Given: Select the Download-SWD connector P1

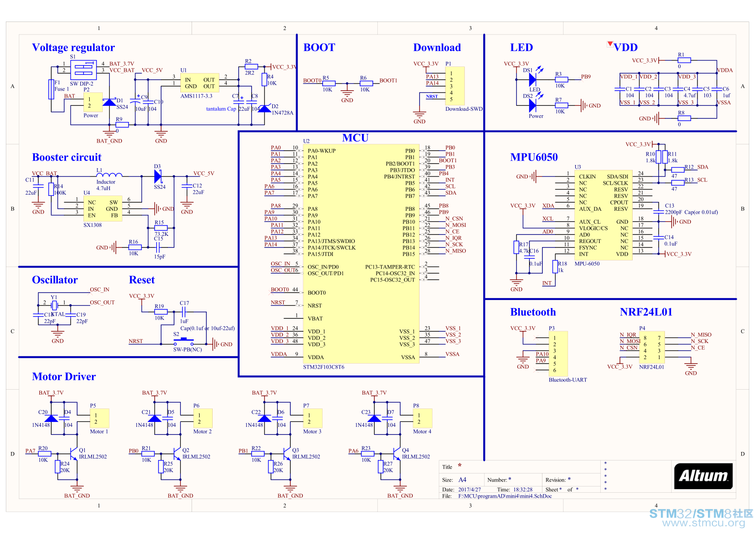Looking at the screenshot, I should 455,86.
